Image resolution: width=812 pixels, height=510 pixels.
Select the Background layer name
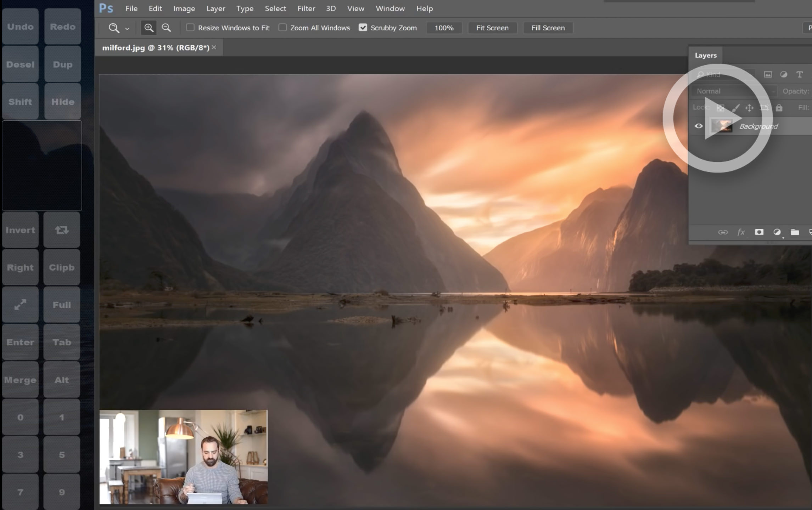point(758,126)
